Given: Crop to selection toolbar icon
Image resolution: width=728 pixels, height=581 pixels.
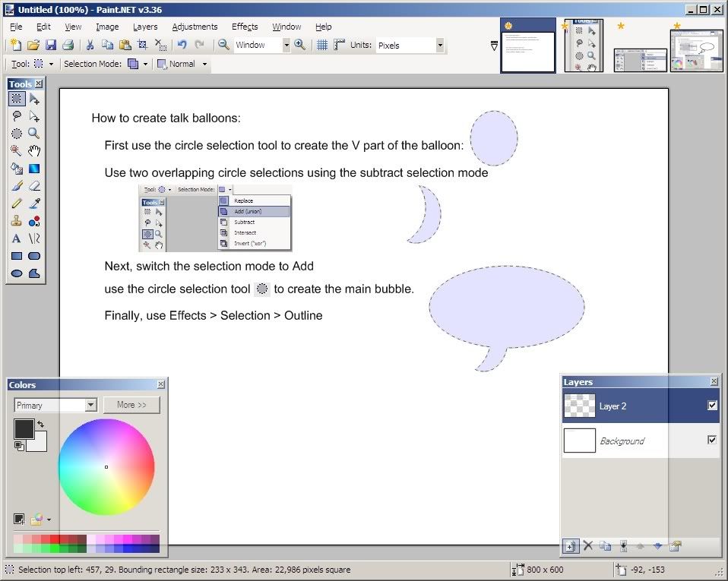Looking at the screenshot, I should [143, 45].
